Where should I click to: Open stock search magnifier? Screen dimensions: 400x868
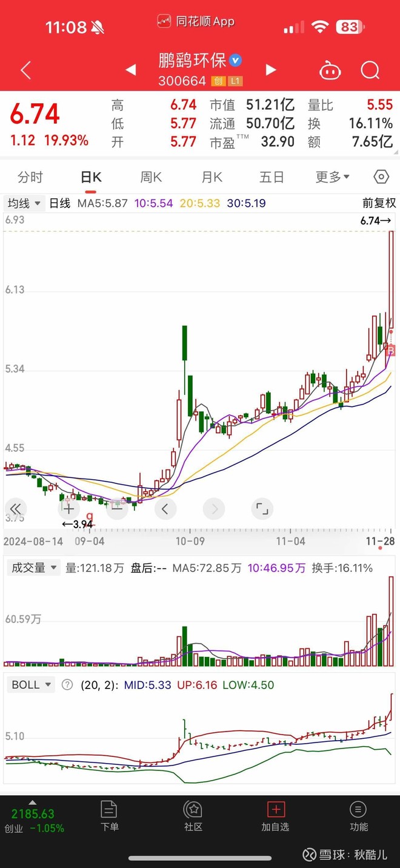click(370, 70)
